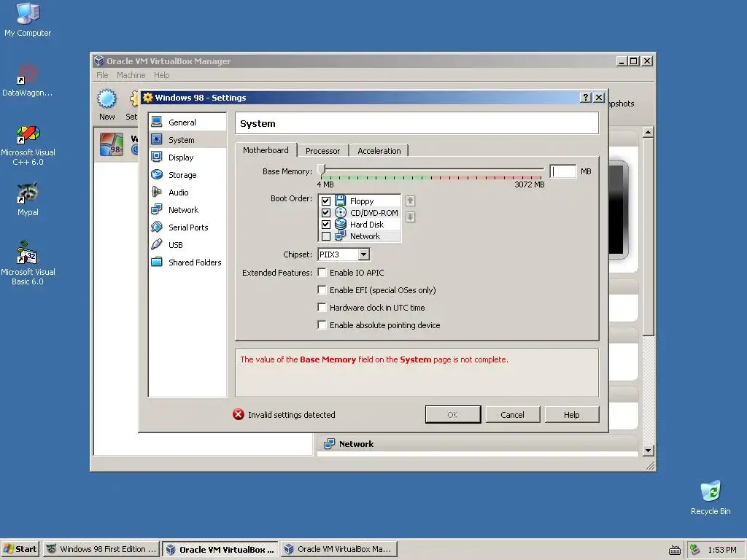Click the network tray icon near clock
The height and width of the screenshot is (560, 747).
click(x=695, y=550)
